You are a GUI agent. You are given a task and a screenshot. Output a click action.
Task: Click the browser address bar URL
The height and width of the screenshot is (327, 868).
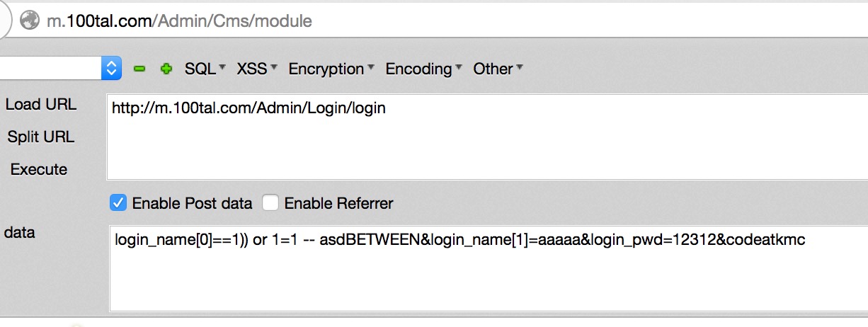click(x=180, y=21)
